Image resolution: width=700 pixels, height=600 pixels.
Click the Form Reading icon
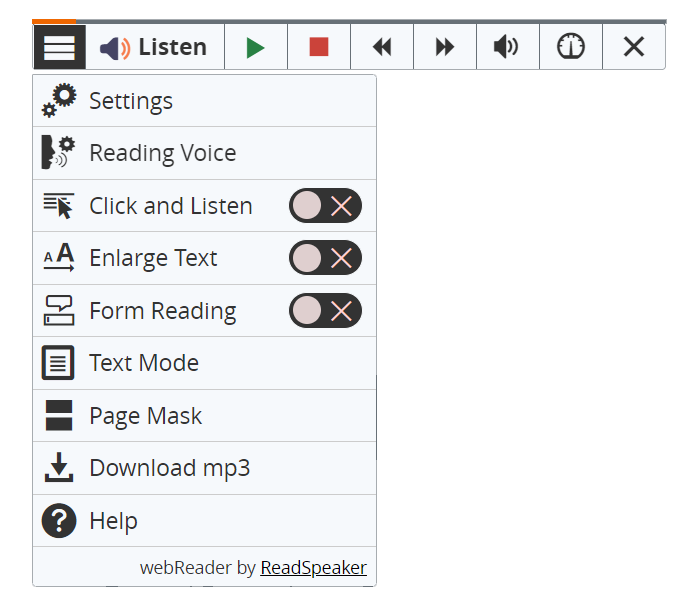pyautogui.click(x=58, y=310)
